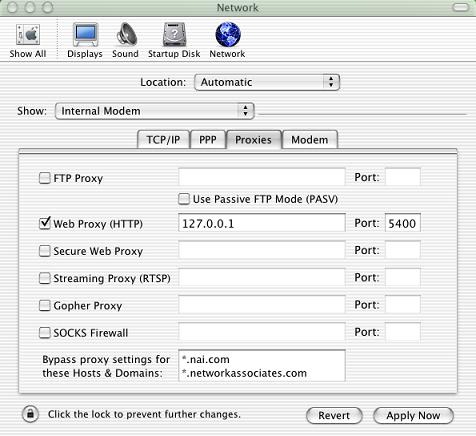Viewport: 476px width, 436px height.
Task: Open the Startup Disk preference icon
Action: 174,34
